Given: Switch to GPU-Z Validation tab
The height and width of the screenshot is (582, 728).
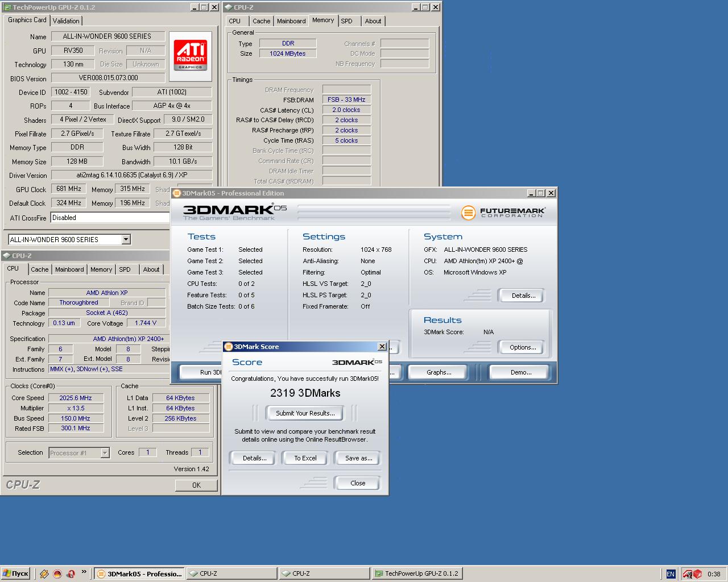Looking at the screenshot, I should point(67,21).
